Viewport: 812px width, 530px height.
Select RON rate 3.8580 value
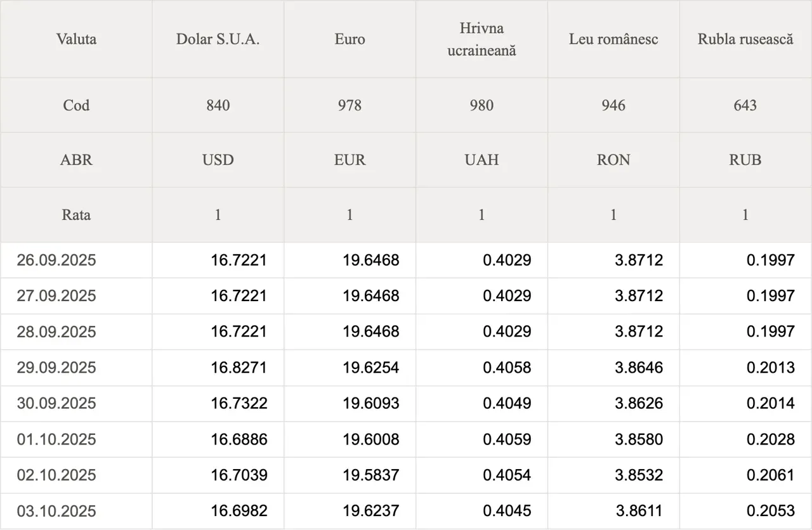(639, 439)
